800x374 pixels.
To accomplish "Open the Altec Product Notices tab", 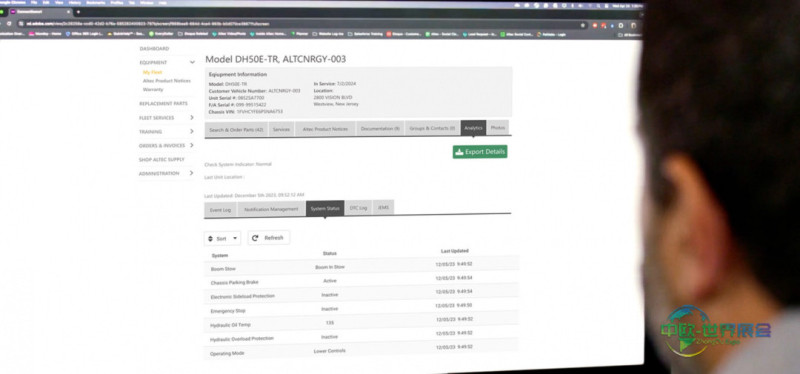I will [x=325, y=129].
